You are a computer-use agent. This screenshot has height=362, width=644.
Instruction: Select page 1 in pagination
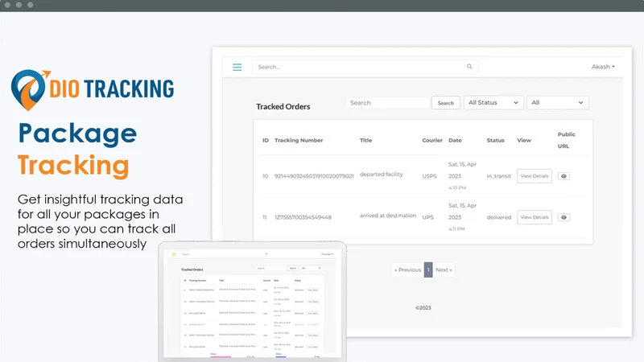(428, 269)
